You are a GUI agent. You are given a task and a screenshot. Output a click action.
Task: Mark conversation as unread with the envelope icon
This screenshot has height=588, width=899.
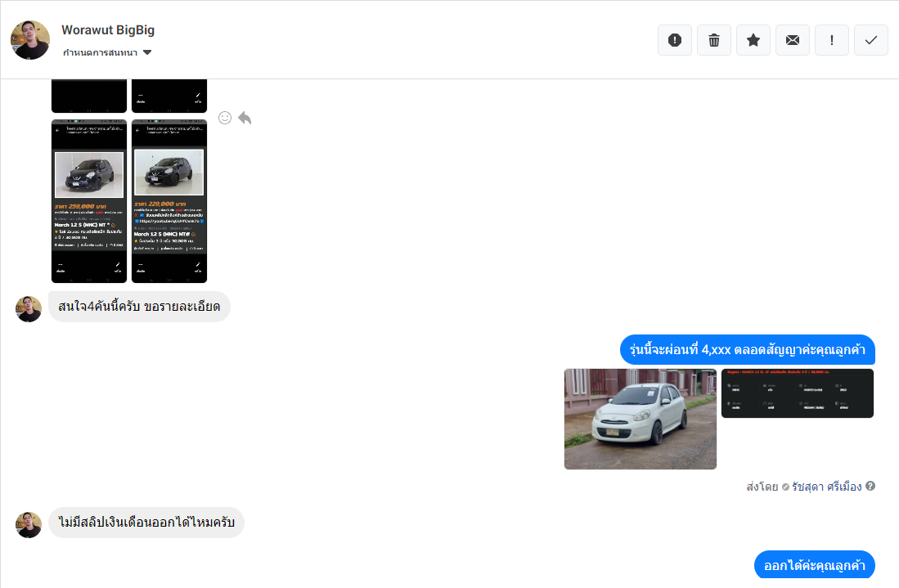click(x=793, y=40)
